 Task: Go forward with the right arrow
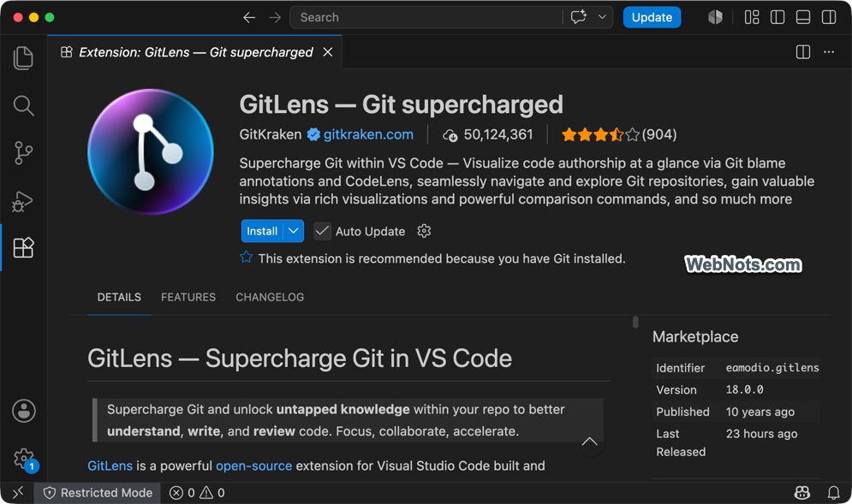click(x=275, y=17)
